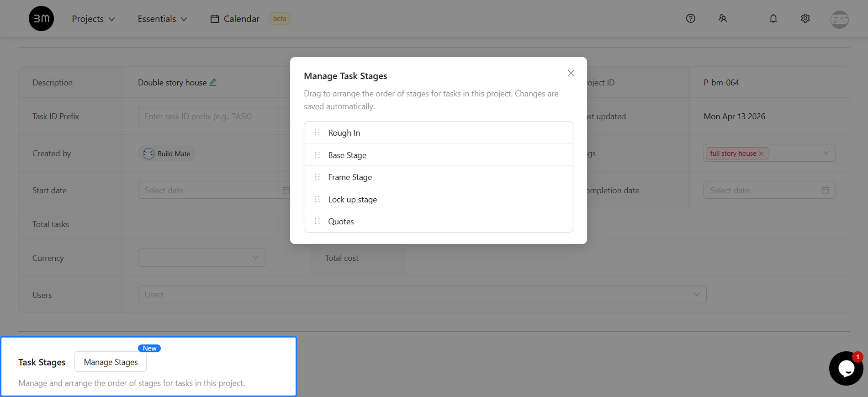Click the Total tasks label

click(x=51, y=224)
